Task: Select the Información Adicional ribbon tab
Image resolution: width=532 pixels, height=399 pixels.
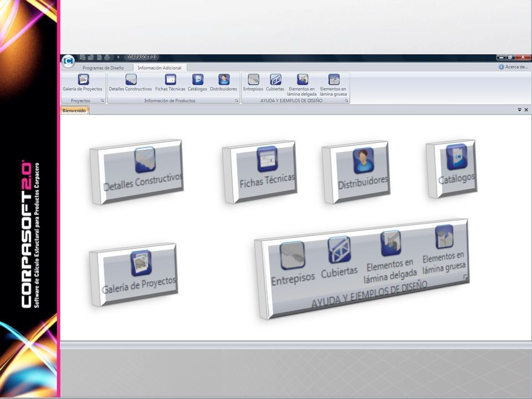Action: [160, 68]
